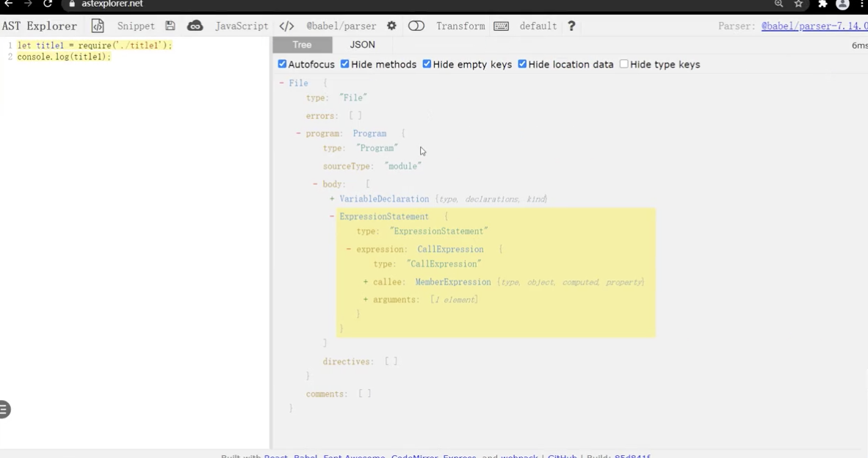Viewport: 868px width, 458px height.
Task: Bookmark this page with the star
Action: pyautogui.click(x=798, y=4)
